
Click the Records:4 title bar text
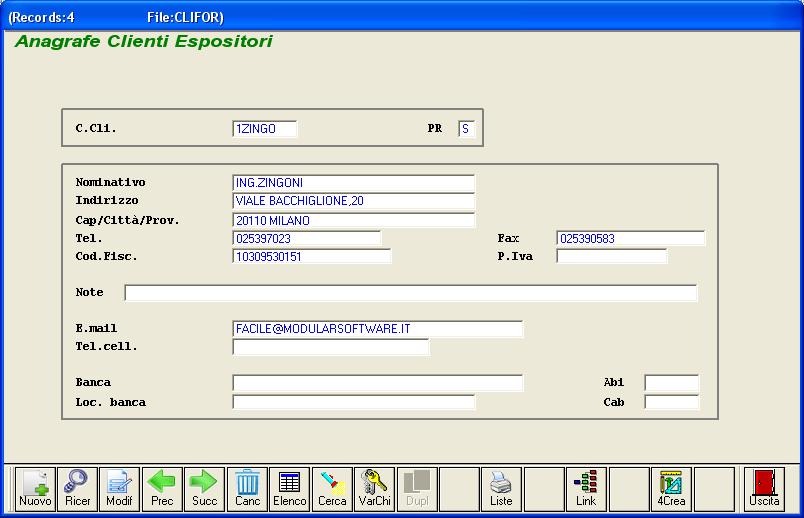pyautogui.click(x=41, y=17)
